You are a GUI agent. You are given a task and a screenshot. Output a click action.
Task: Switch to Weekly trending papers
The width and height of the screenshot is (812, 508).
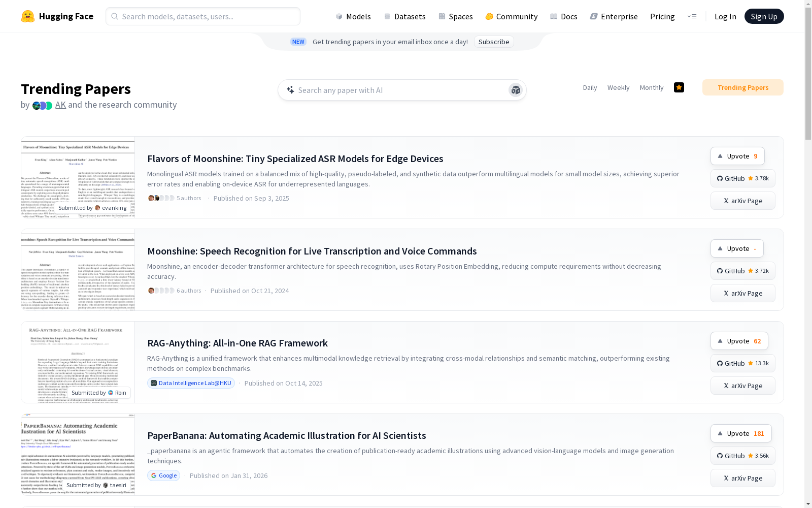[x=618, y=87]
